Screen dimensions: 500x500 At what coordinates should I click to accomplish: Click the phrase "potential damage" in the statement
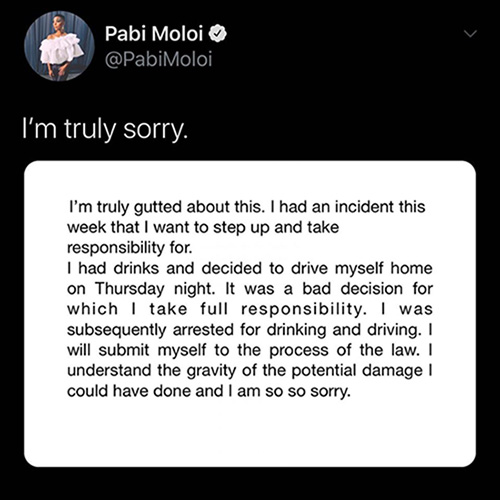tap(357, 371)
